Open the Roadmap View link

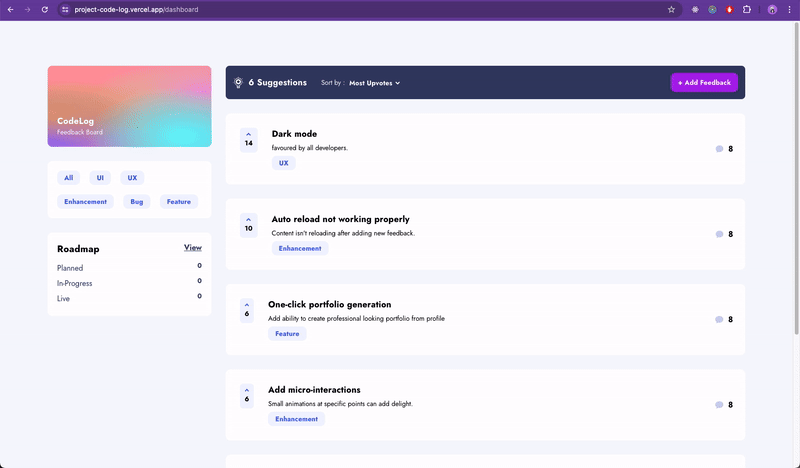pyautogui.click(x=192, y=247)
